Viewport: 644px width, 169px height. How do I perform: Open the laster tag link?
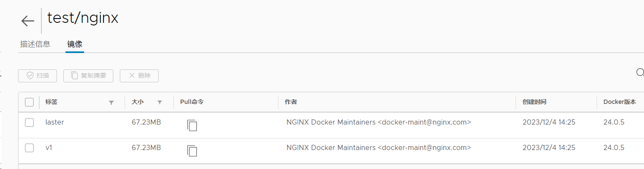(x=55, y=122)
